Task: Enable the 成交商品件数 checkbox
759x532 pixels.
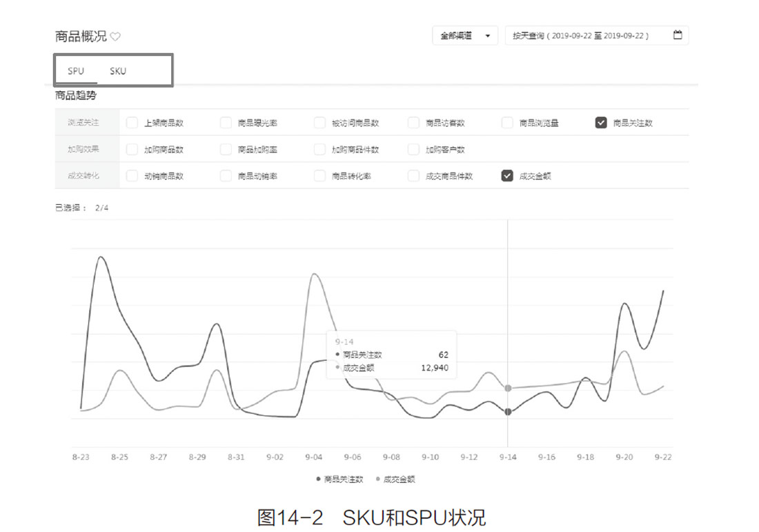Action: click(413, 175)
